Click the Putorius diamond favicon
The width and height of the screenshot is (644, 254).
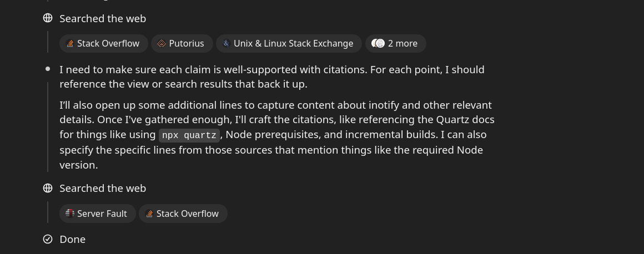[x=162, y=43]
